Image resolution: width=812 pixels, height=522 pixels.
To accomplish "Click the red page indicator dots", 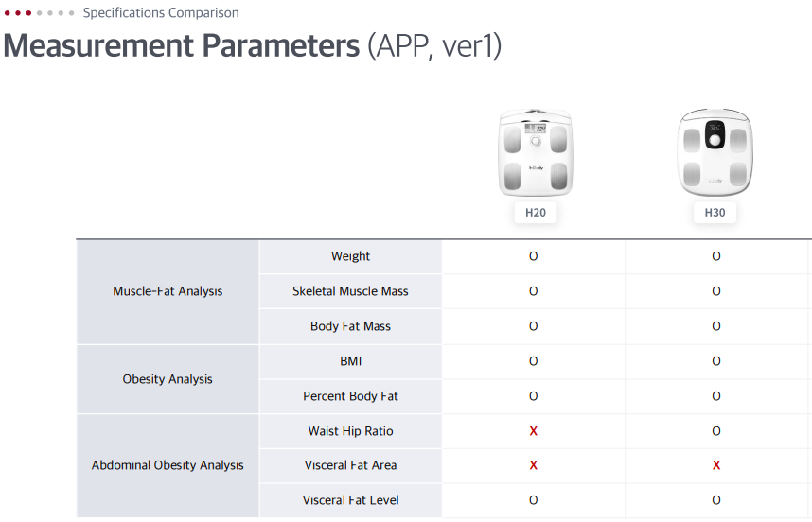I will pyautogui.click(x=18, y=13).
